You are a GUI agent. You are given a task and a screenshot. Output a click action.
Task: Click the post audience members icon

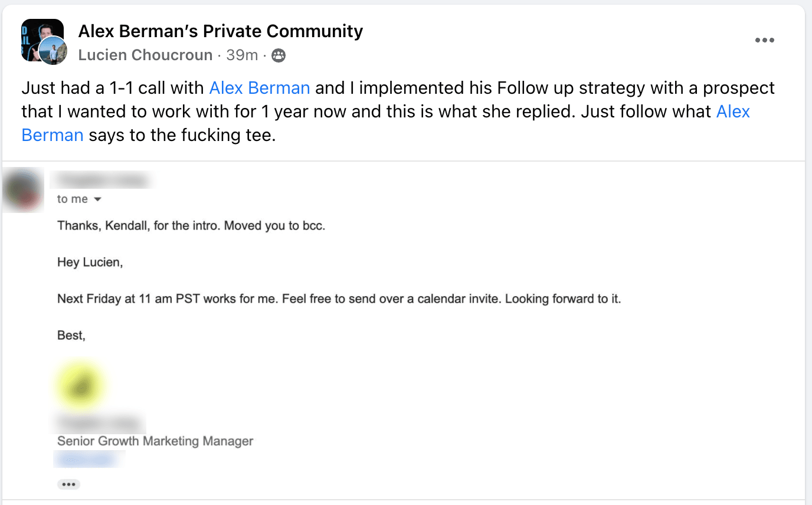click(x=279, y=55)
